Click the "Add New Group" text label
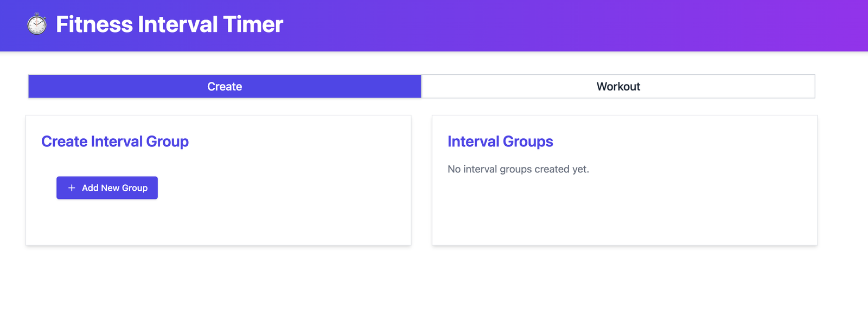868x323 pixels. tap(114, 188)
